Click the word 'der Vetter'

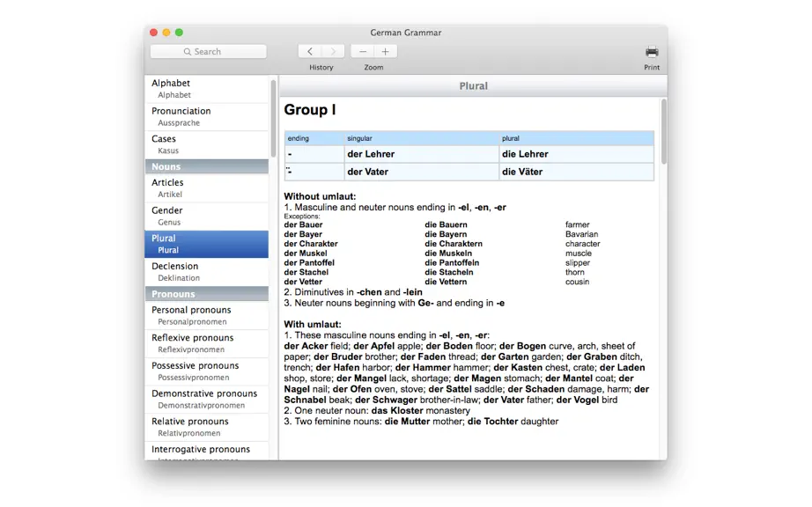tap(303, 282)
